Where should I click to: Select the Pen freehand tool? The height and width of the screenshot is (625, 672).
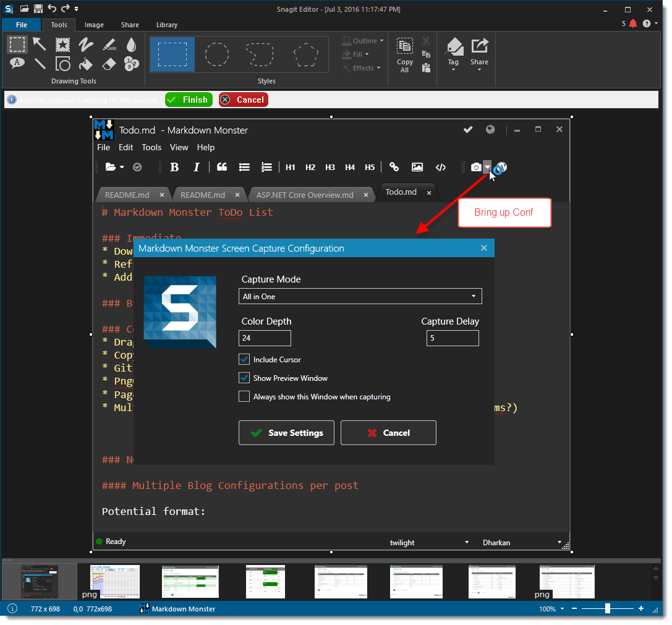click(x=86, y=44)
